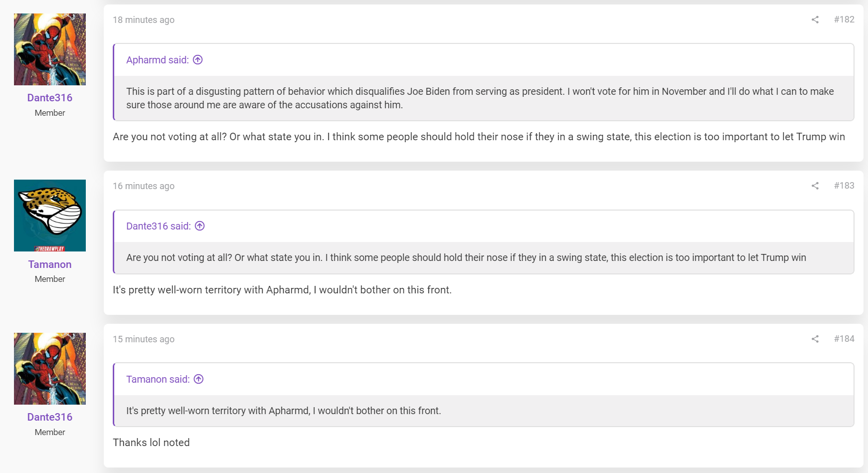Open Tamanon's profile via username link
This screenshot has height=473, width=868.
[50, 264]
